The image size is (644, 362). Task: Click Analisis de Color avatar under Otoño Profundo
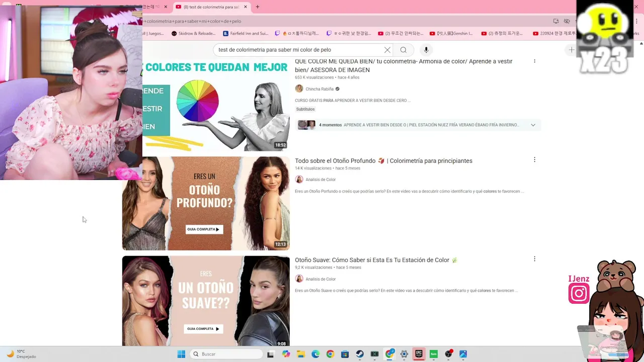[299, 179]
